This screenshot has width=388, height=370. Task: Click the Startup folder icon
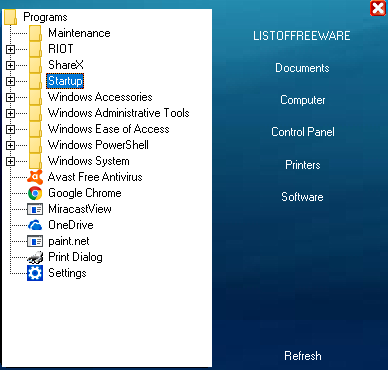coord(35,81)
